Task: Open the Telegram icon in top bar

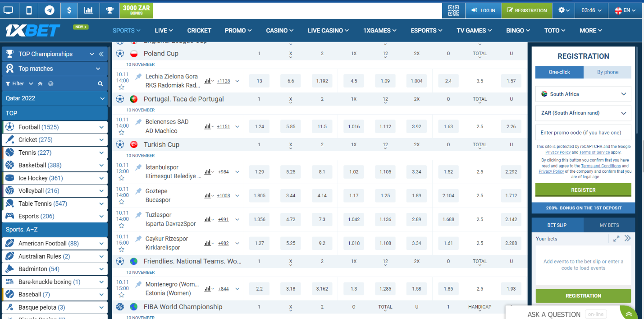Action: click(49, 10)
